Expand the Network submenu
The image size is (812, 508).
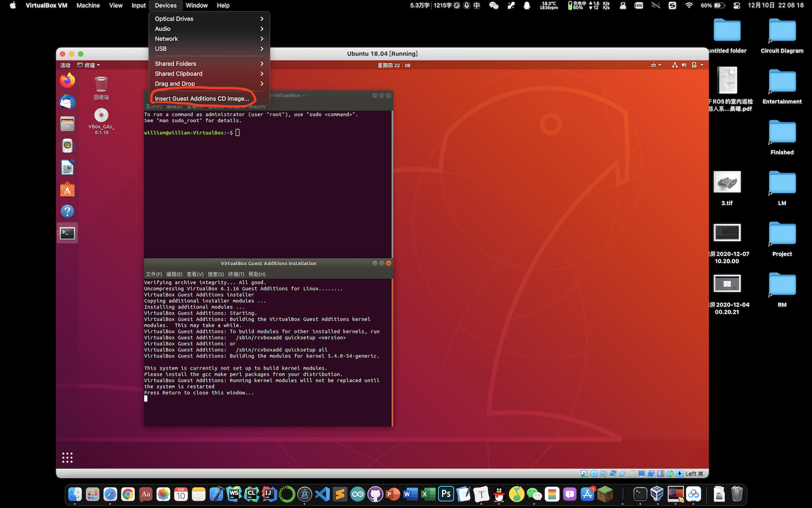pos(209,39)
